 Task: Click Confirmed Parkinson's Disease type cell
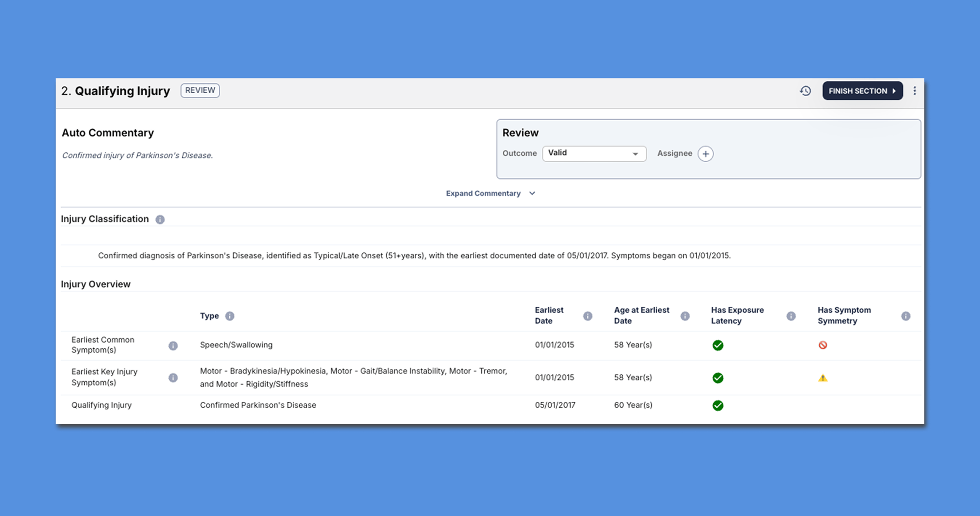[258, 405]
